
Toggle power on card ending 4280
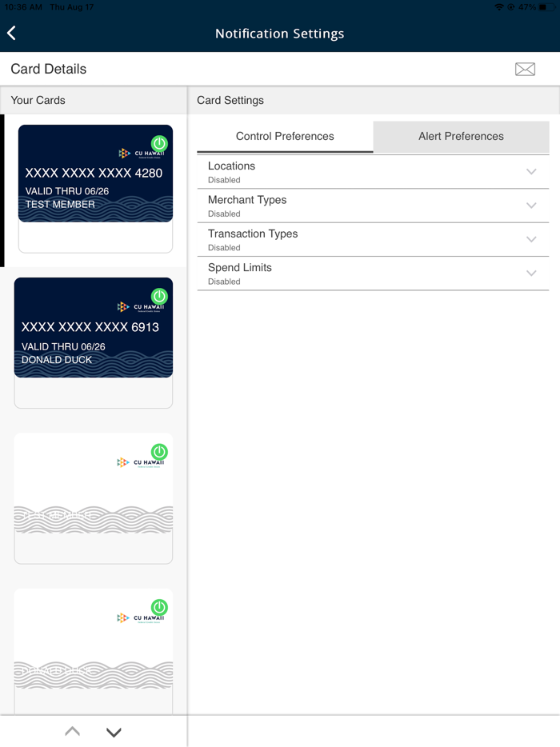(x=159, y=143)
